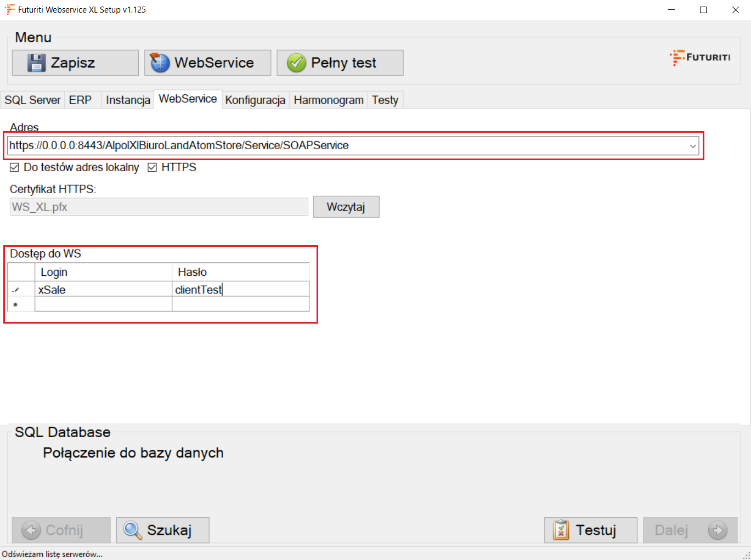The height and width of the screenshot is (560, 751).
Task: Click the Hasło cell with clientTest
Action: (240, 290)
